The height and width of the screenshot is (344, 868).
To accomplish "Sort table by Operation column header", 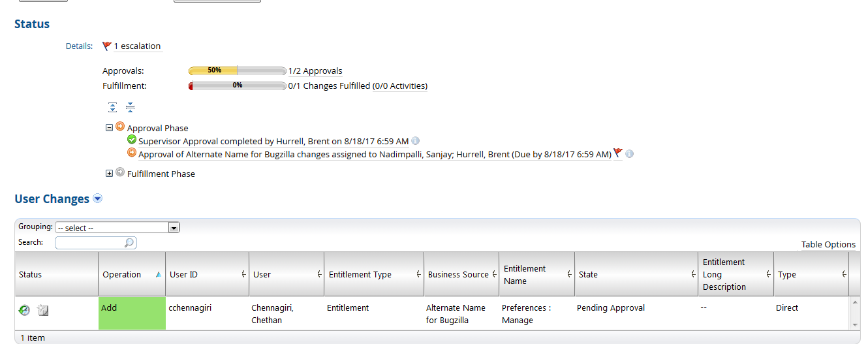I will 122,275.
